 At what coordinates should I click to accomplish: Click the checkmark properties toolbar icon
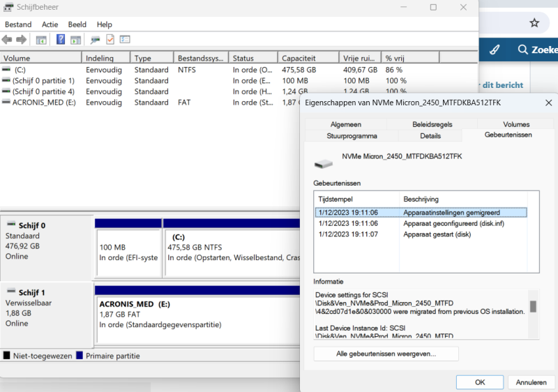[110, 40]
